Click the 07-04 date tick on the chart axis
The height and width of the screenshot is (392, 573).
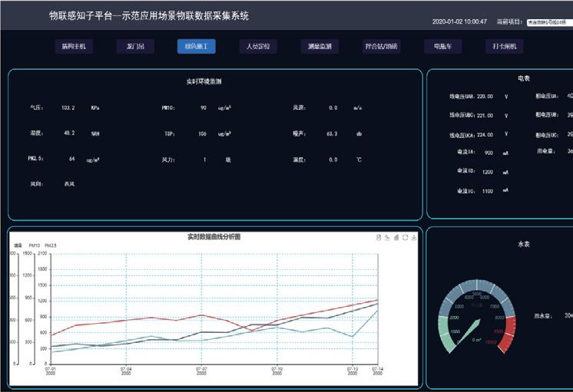click(x=126, y=371)
